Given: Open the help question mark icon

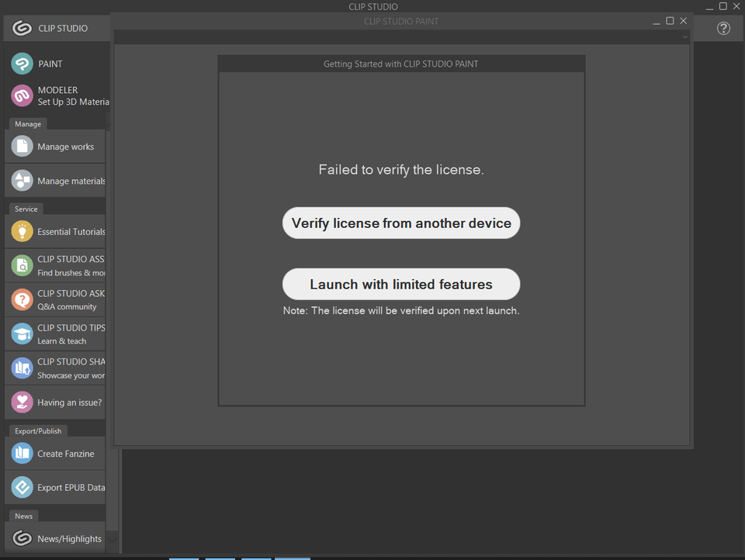Looking at the screenshot, I should point(723,29).
